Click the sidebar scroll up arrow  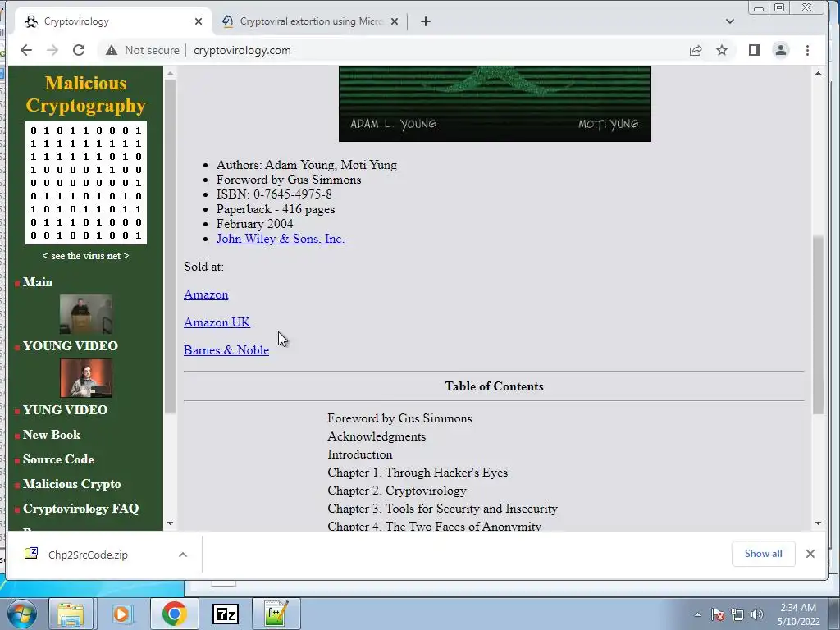(171, 73)
